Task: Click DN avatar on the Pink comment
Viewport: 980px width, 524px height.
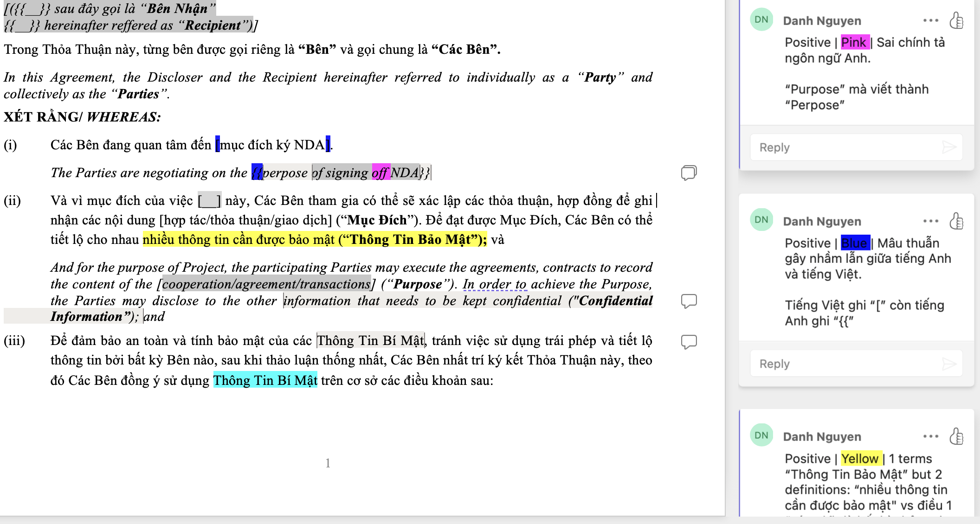Action: pos(761,20)
